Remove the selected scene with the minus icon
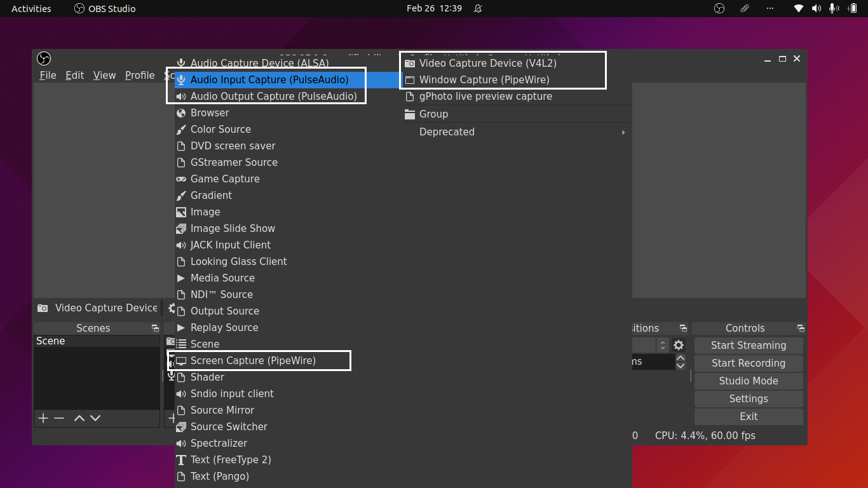This screenshot has width=868, height=488. pos(59,418)
